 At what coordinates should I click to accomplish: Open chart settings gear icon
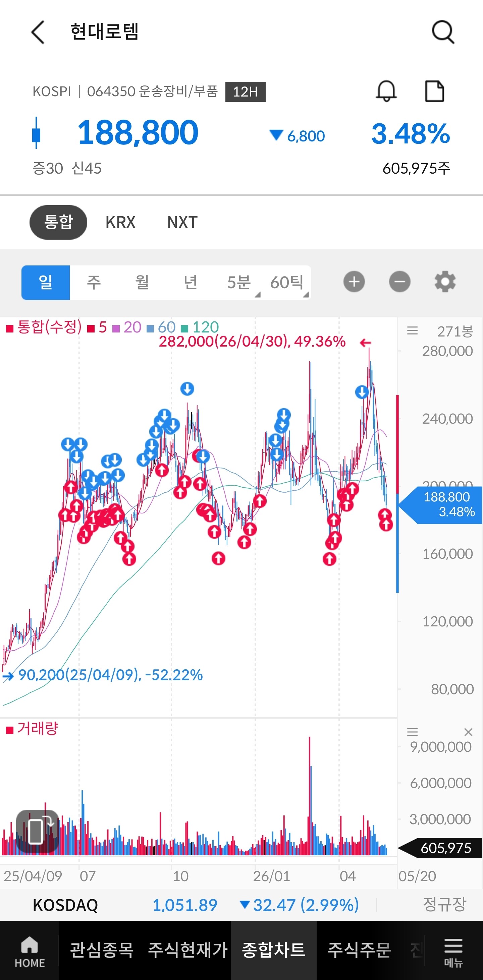[445, 282]
